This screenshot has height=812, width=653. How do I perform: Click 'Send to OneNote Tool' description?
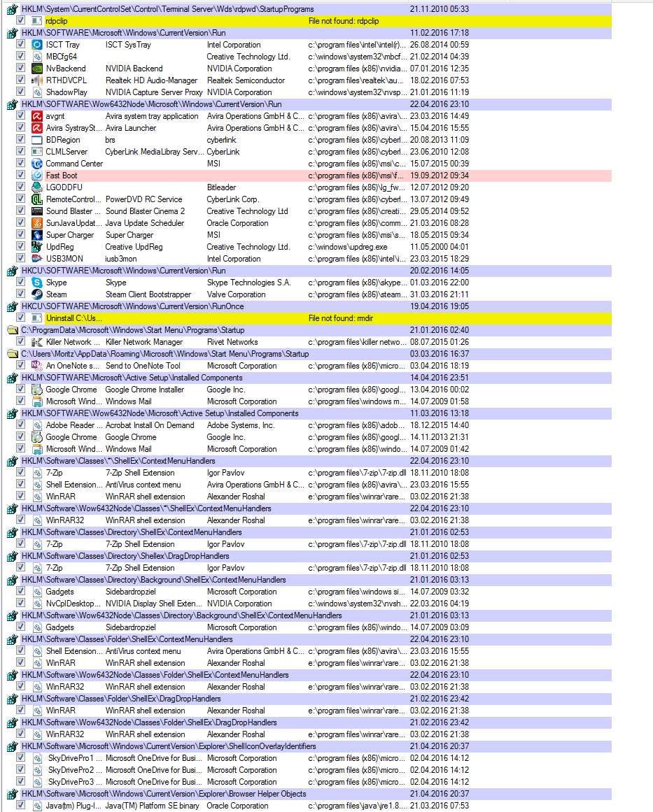point(143,366)
